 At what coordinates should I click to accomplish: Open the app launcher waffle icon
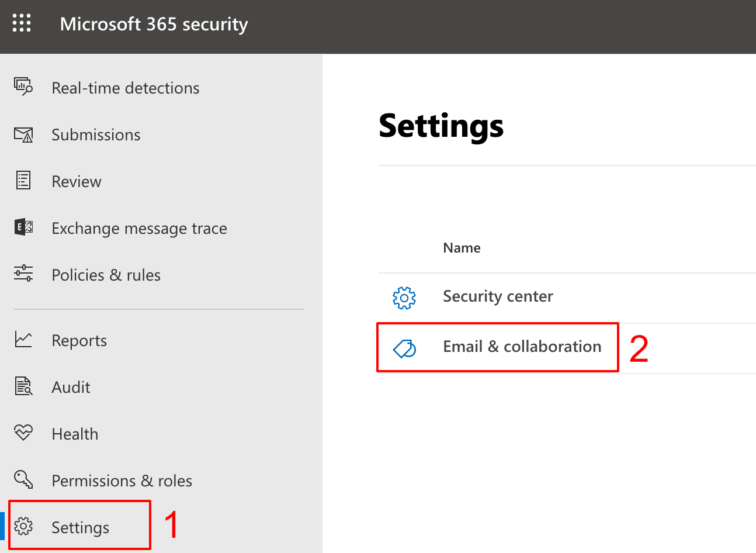pos(22,23)
